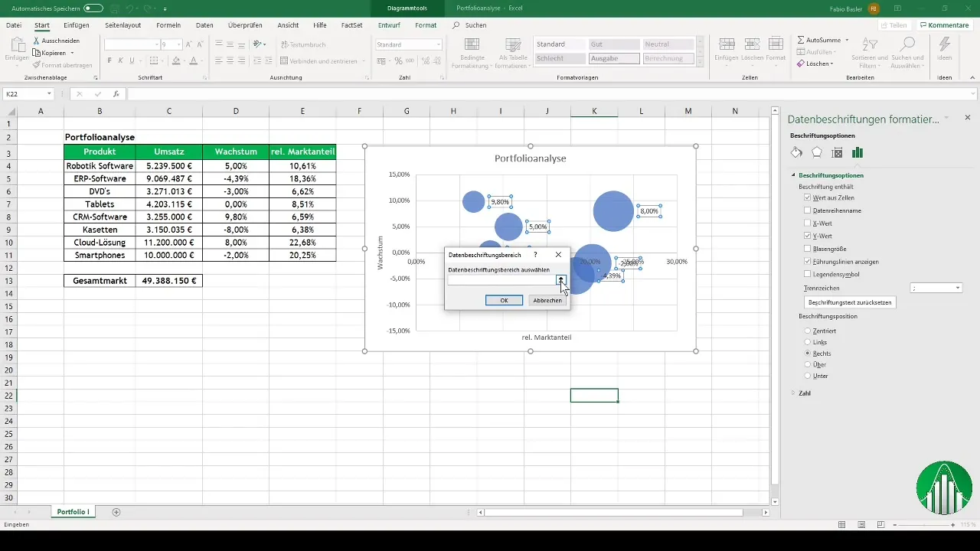This screenshot has height=551, width=980.
Task: Open Effects pentagon tab in pane
Action: tap(817, 152)
